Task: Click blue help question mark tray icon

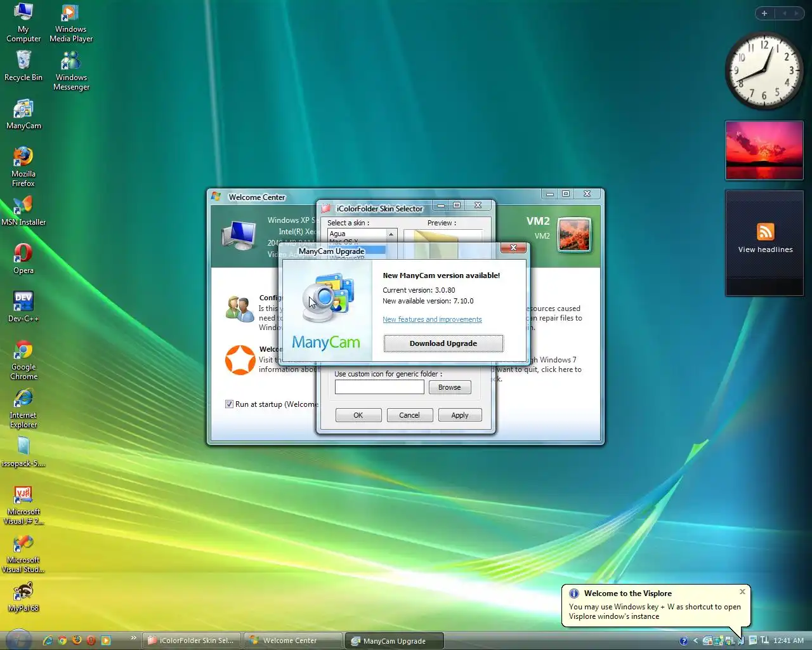Action: [x=683, y=641]
